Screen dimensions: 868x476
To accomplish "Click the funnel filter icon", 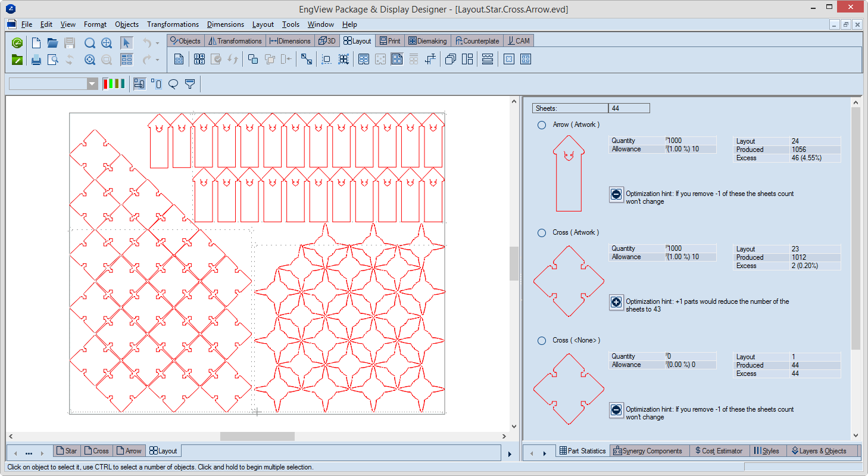I will 190,84.
